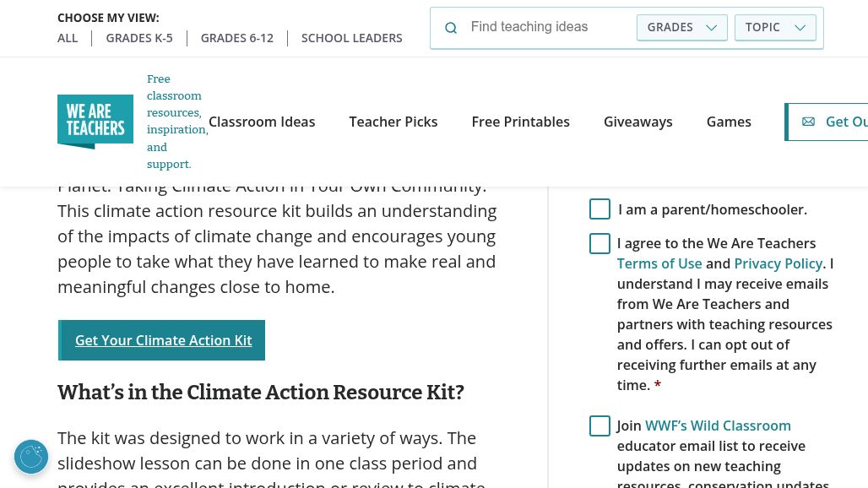The height and width of the screenshot is (488, 868).
Task: Open the Classroom Ideas menu
Action: 262,122
